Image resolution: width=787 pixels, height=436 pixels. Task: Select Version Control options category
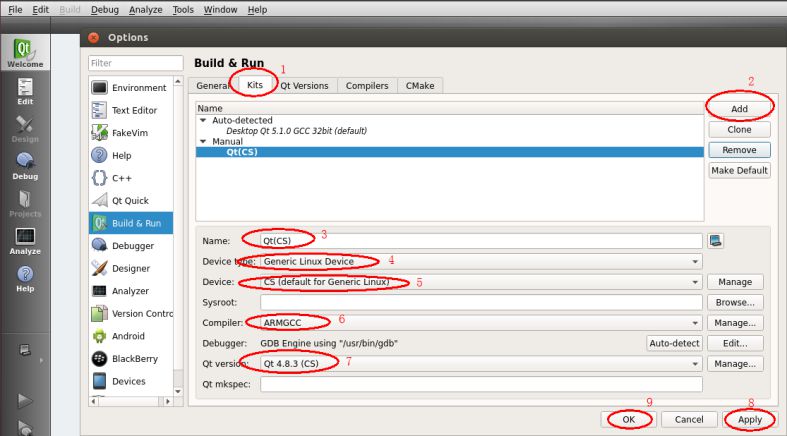pos(131,313)
